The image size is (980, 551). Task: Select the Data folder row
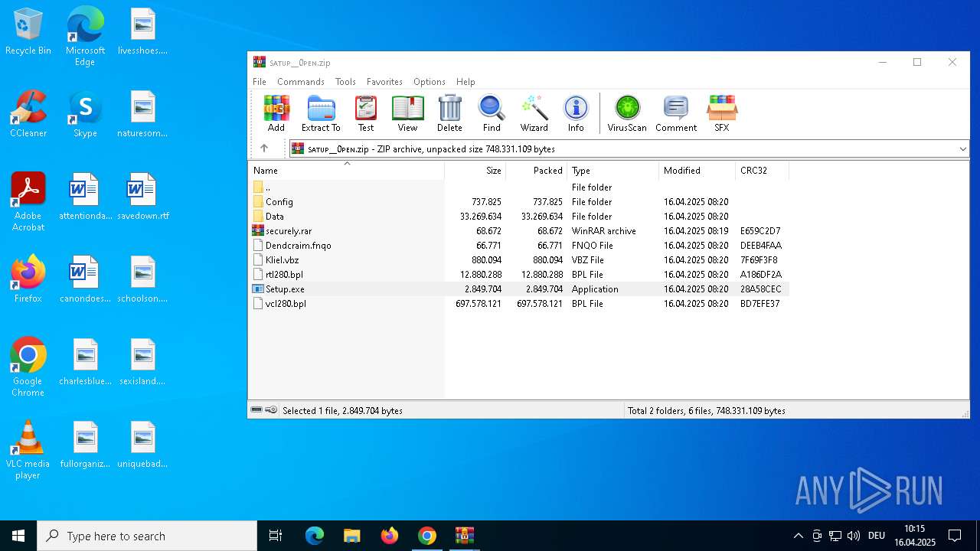point(518,217)
